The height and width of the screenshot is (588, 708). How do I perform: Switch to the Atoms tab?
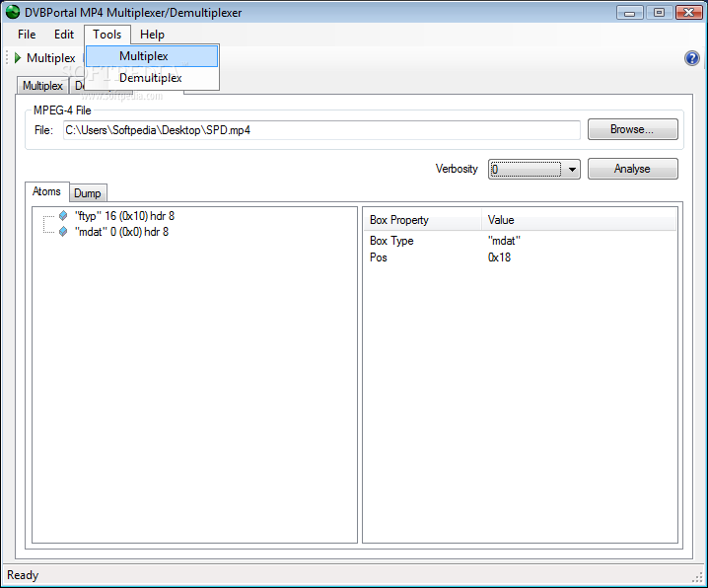click(x=46, y=191)
